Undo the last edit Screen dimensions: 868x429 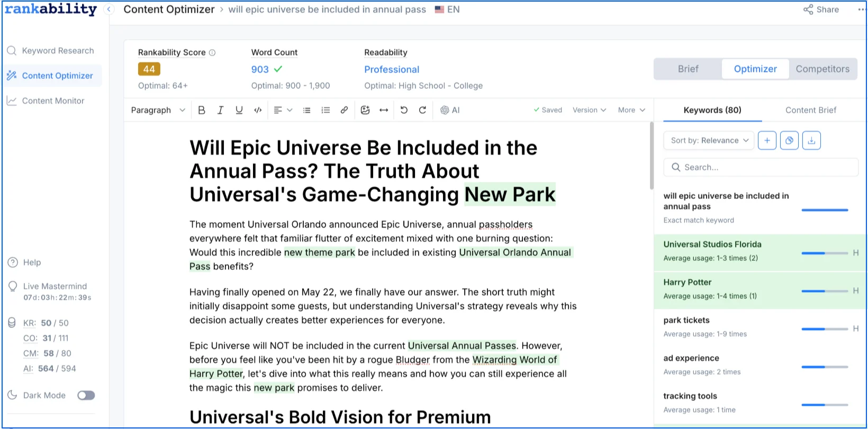point(404,110)
